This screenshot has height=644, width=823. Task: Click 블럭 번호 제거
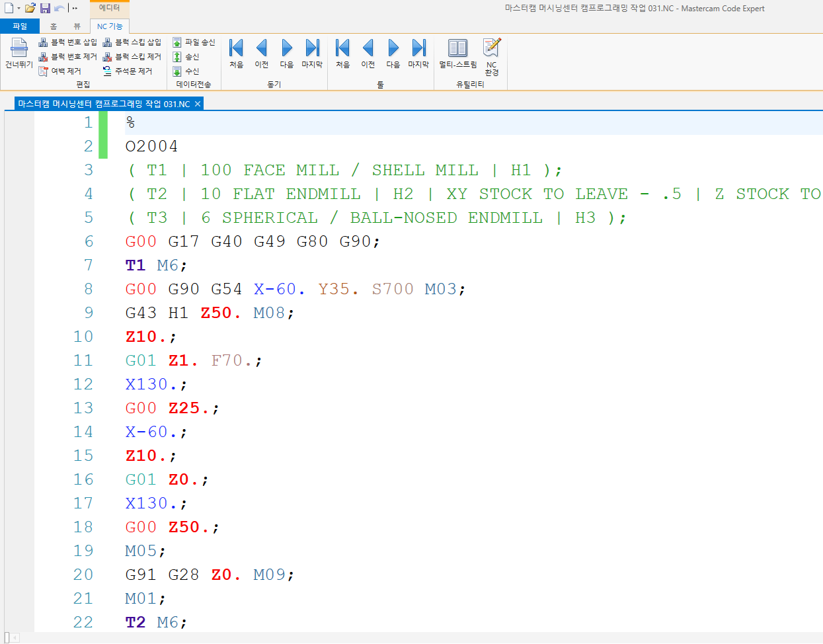(67, 57)
